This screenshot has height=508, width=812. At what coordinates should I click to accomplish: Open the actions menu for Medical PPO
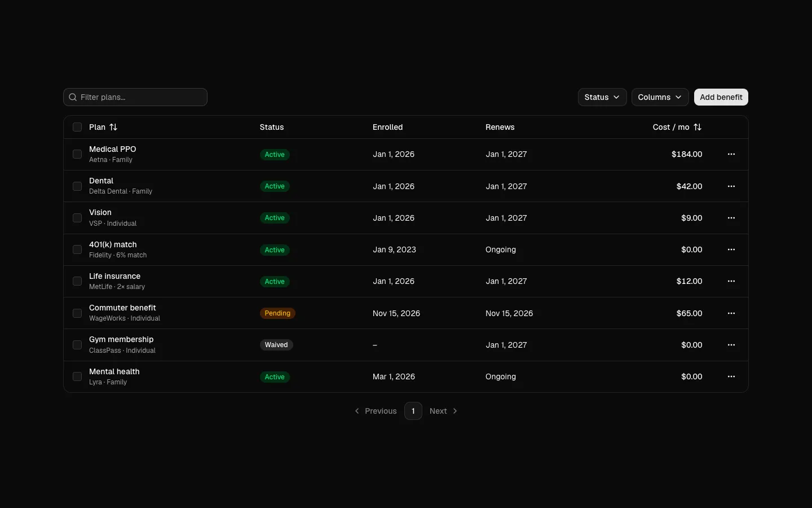click(731, 154)
